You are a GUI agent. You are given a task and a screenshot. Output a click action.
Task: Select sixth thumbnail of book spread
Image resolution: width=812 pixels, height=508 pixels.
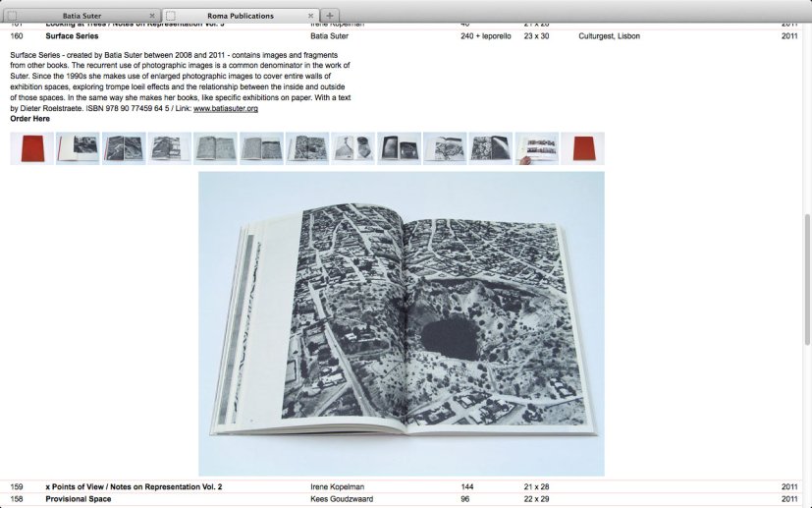(261, 148)
